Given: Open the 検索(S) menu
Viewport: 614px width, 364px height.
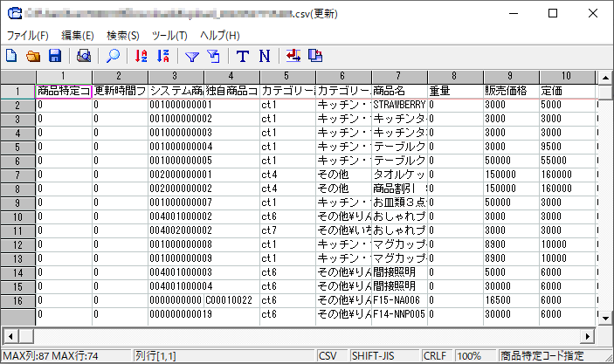Looking at the screenshot, I should (123, 36).
